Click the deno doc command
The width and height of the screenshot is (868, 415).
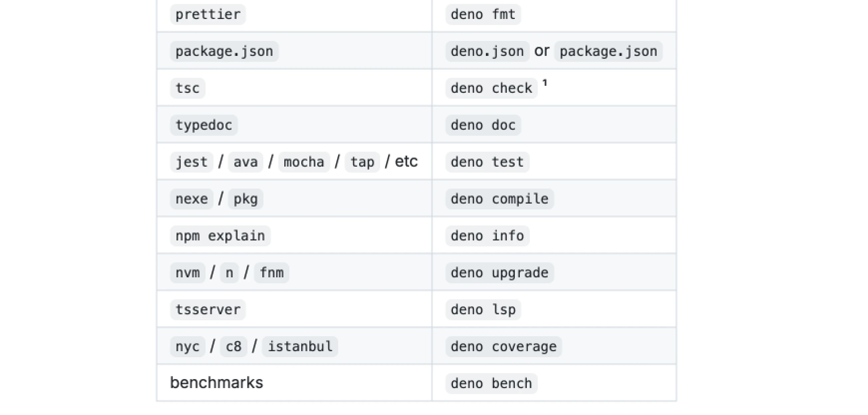[483, 125]
